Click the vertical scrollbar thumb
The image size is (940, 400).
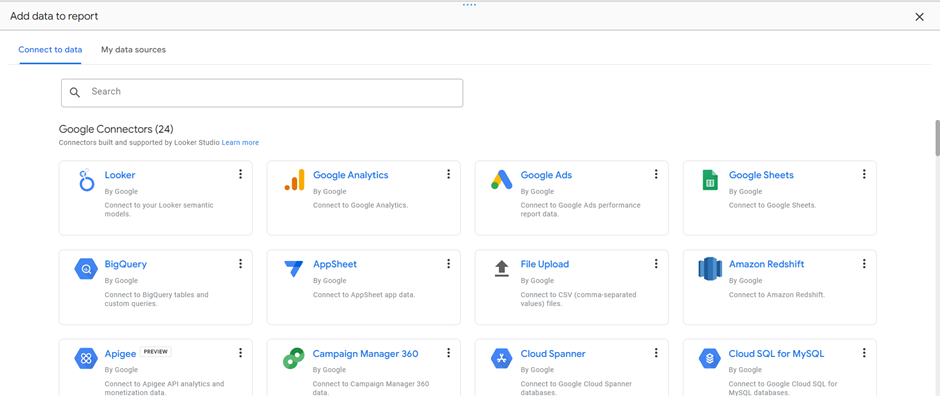pos(936,138)
